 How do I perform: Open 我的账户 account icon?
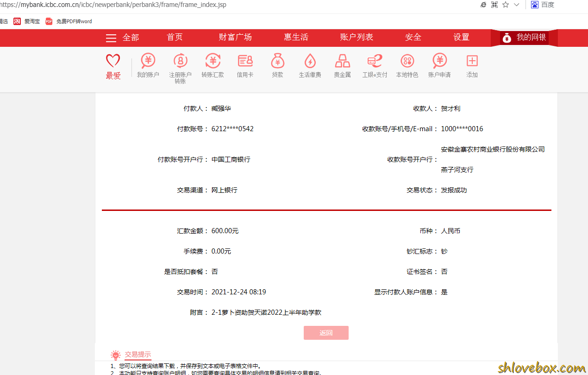tap(148, 61)
